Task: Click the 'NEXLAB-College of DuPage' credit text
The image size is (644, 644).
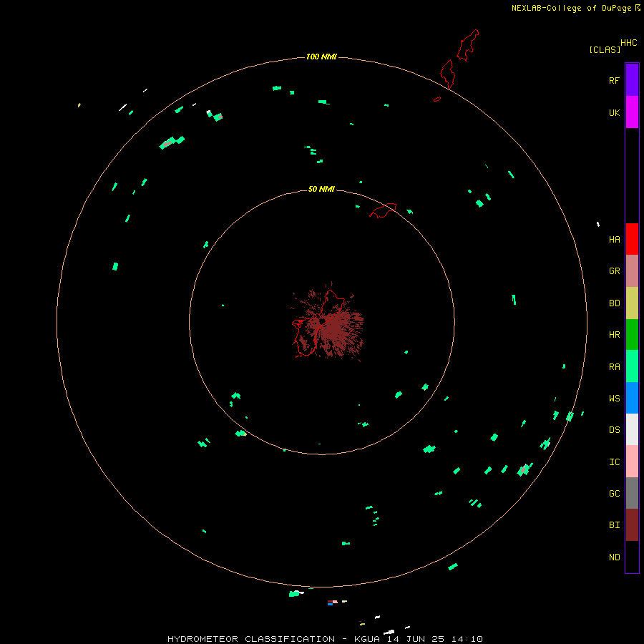Action: [571, 8]
